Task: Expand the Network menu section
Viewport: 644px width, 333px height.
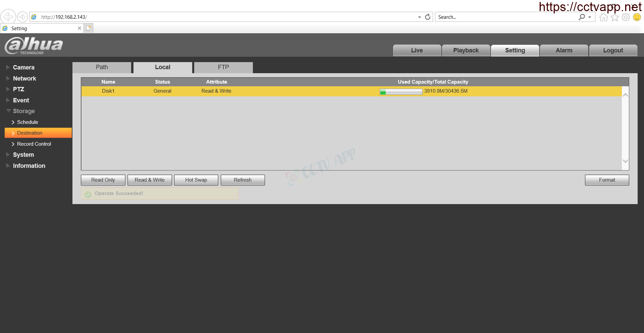Action: pyautogui.click(x=24, y=79)
